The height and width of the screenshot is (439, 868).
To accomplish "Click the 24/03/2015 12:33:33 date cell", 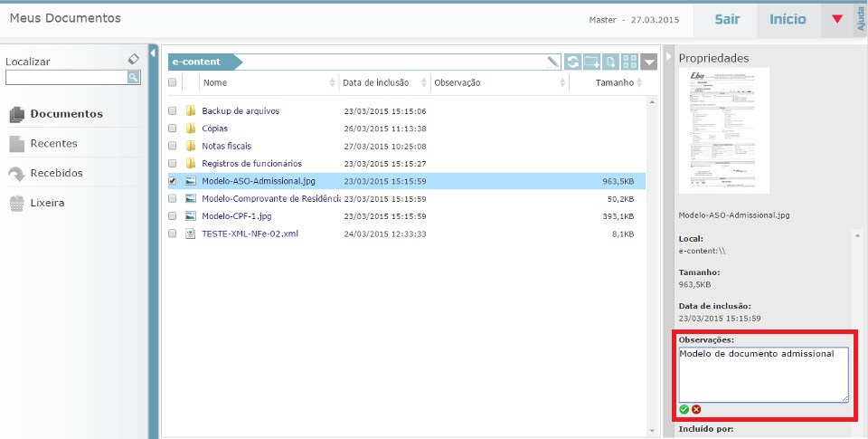I will click(385, 234).
